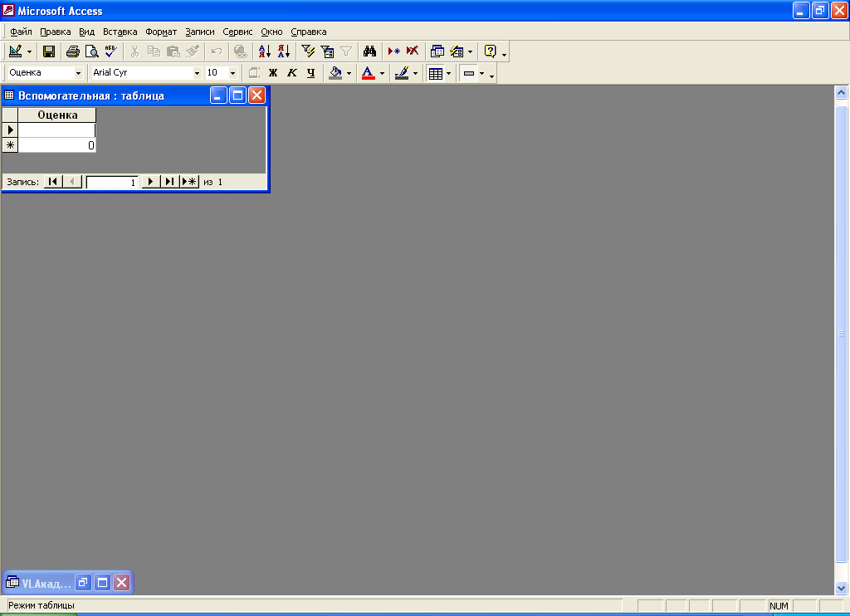
Task: Click the red font color A button
Action: click(x=368, y=73)
